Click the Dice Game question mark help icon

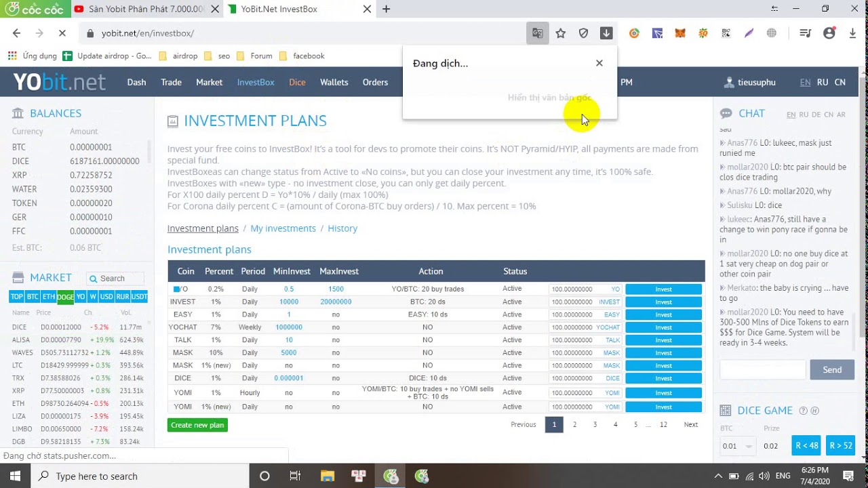pyautogui.click(x=804, y=411)
